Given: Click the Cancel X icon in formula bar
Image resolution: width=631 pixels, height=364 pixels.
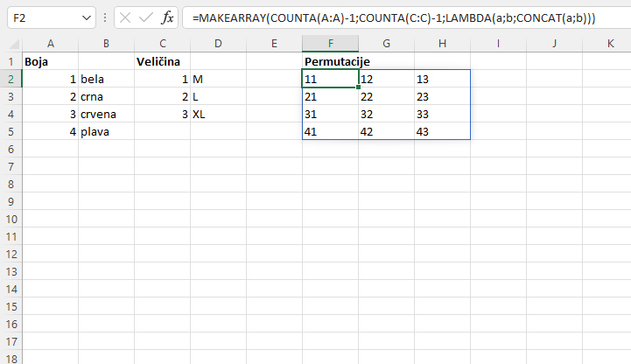Looking at the screenshot, I should 125,17.
